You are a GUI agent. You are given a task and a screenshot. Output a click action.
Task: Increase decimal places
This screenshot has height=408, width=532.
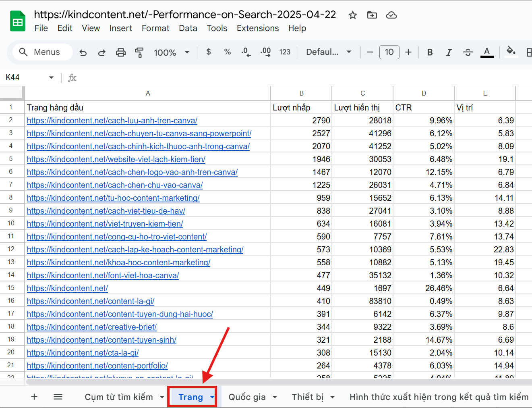pyautogui.click(x=265, y=52)
